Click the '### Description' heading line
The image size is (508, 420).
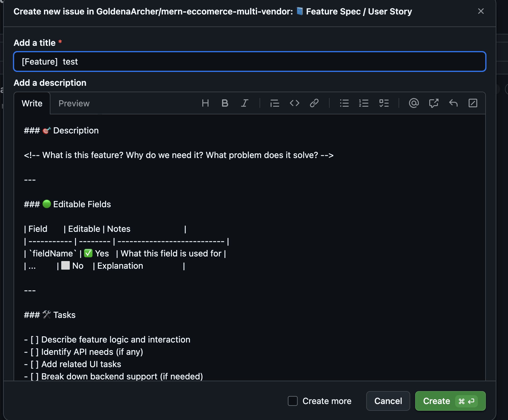pyautogui.click(x=62, y=130)
